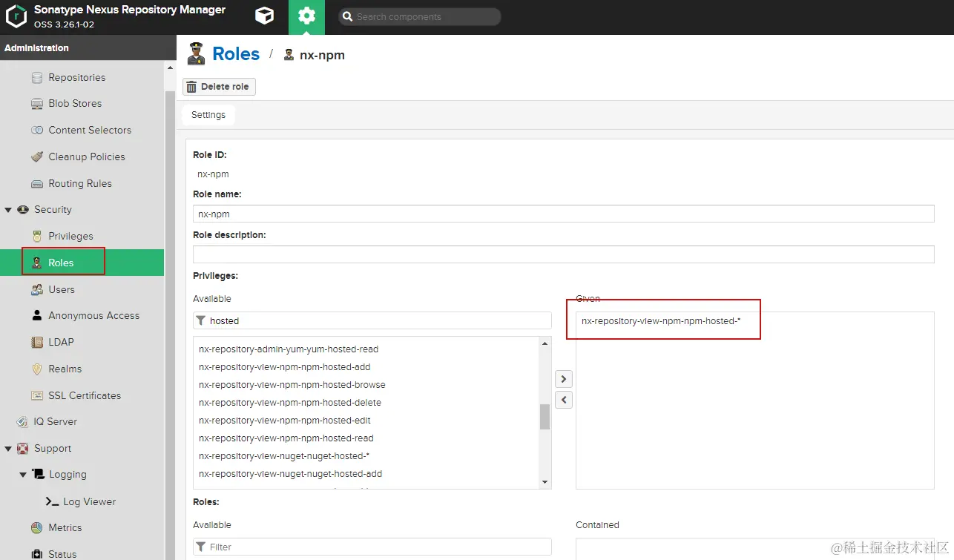Click the SSL Certificates icon

pyautogui.click(x=37, y=395)
